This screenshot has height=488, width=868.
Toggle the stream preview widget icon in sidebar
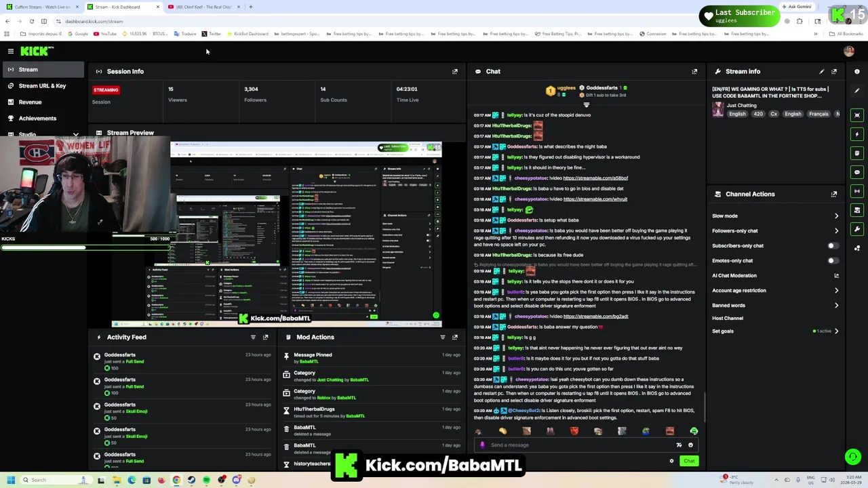tap(857, 115)
